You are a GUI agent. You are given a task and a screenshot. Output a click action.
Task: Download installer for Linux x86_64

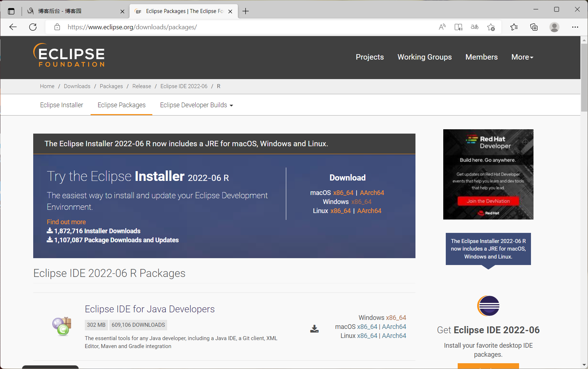[x=341, y=211]
